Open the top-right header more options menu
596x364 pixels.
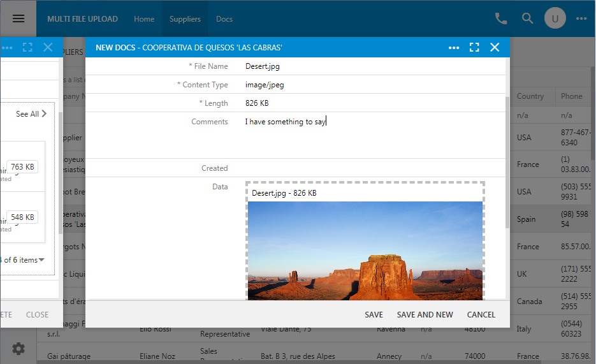coord(581,18)
